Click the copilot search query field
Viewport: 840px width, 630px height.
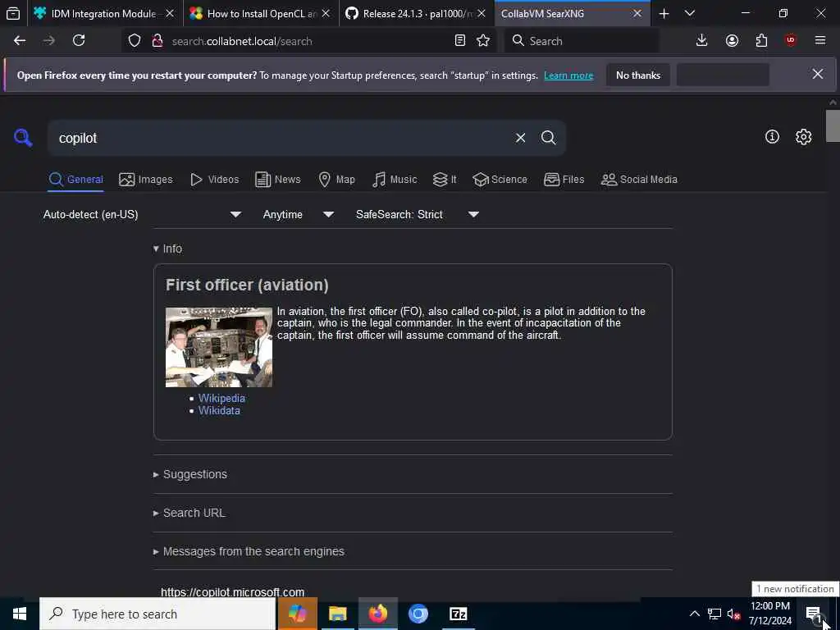click(283, 138)
